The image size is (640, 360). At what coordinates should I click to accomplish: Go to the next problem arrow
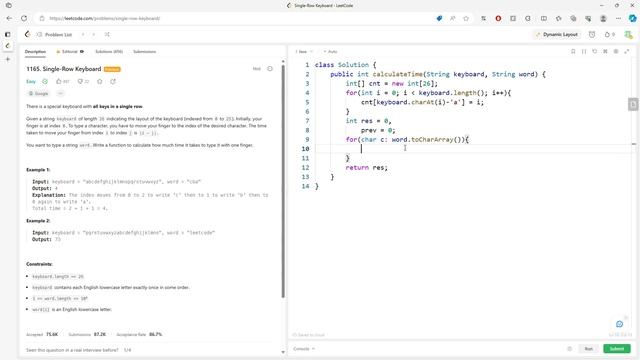click(93, 35)
